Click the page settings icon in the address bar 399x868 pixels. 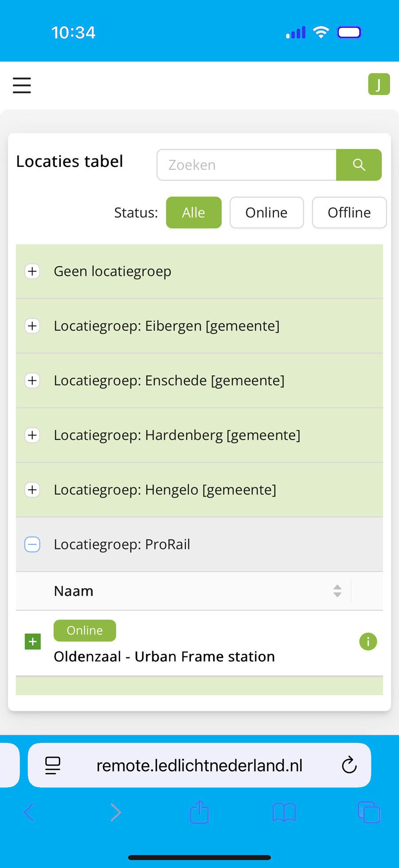(52, 765)
